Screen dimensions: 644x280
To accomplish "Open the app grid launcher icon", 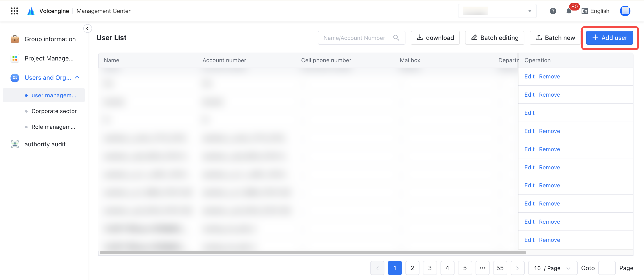I will (14, 11).
